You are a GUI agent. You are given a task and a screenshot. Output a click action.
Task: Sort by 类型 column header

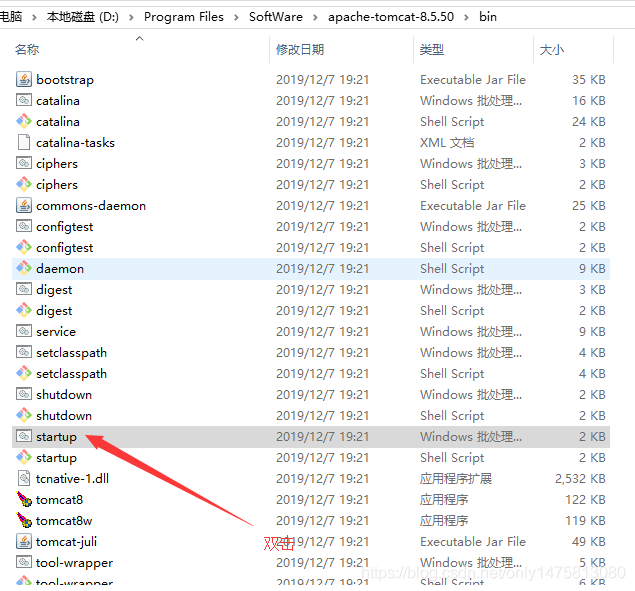[432, 50]
